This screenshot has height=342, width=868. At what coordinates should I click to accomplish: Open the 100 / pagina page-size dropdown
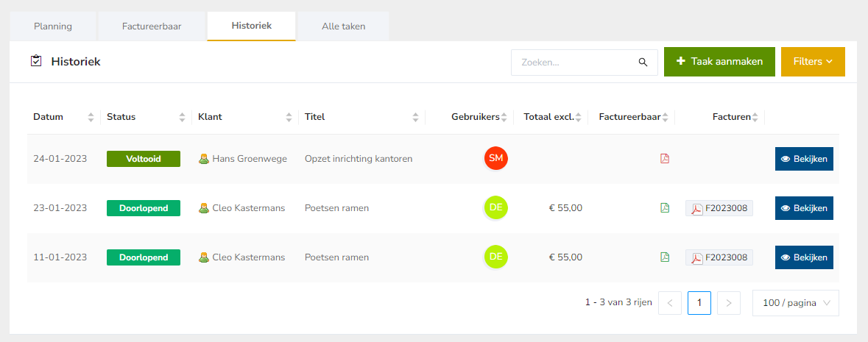pyautogui.click(x=795, y=303)
